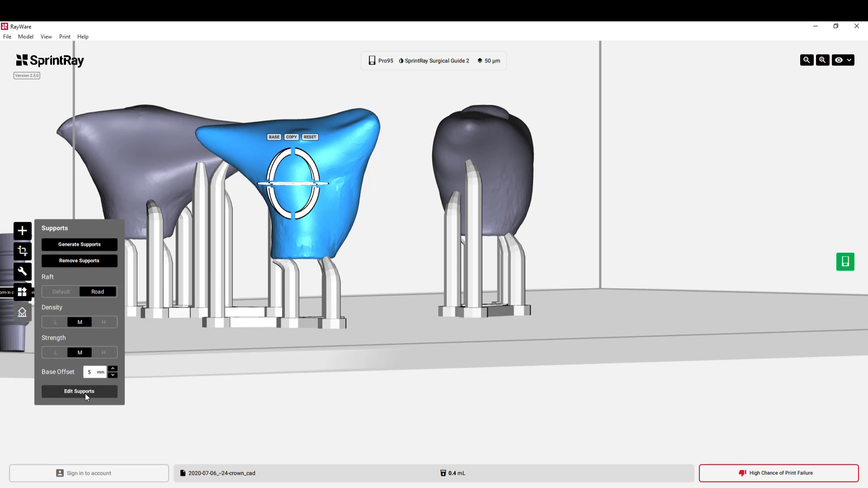
Task: Set Raft to Default
Action: pyautogui.click(x=61, y=292)
